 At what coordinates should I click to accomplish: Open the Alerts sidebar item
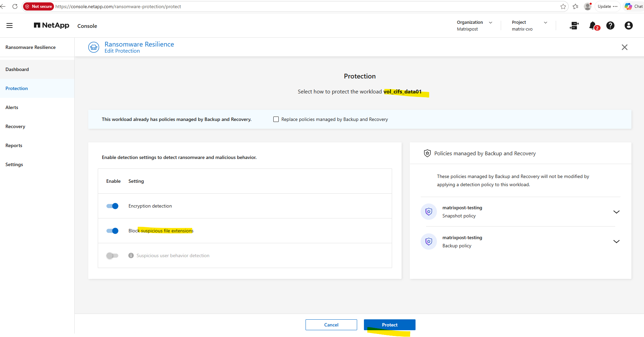[12, 107]
